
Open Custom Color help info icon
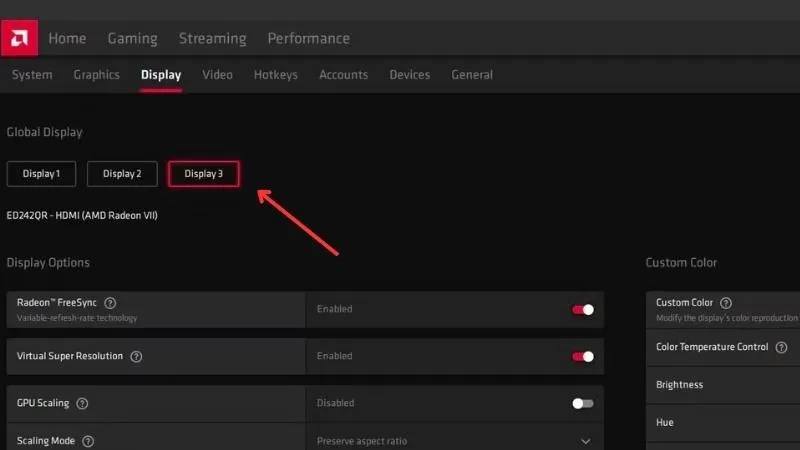[726, 303]
